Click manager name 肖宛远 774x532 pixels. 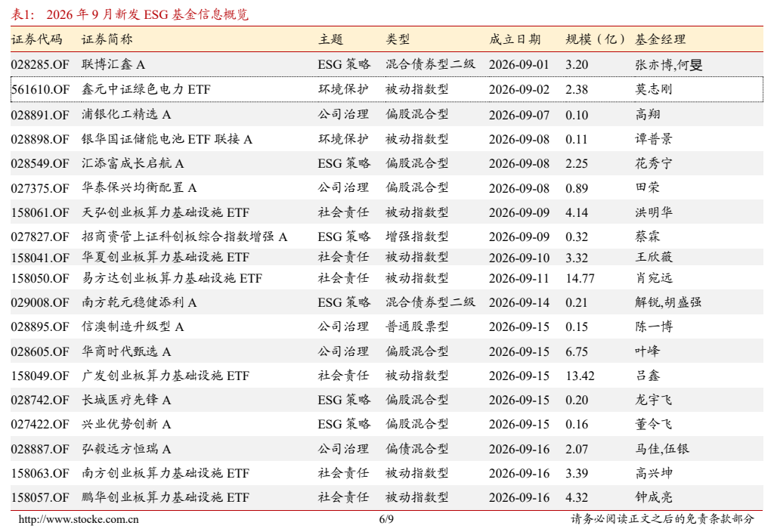click(x=654, y=278)
